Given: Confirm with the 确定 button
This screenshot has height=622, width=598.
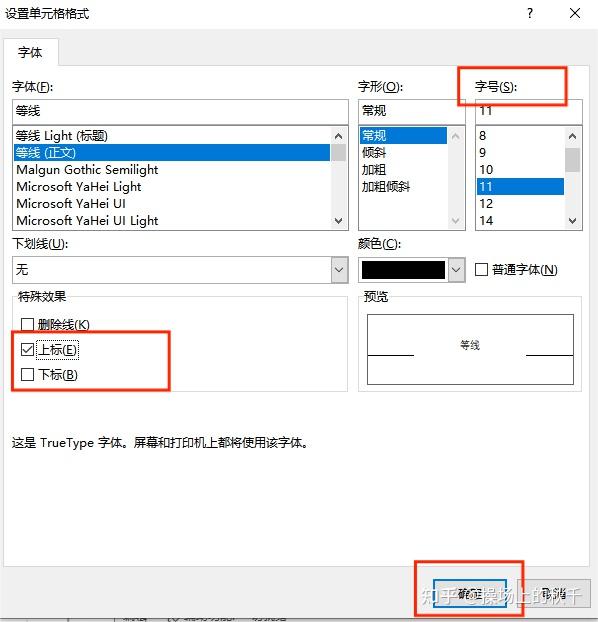Looking at the screenshot, I should click(470, 594).
